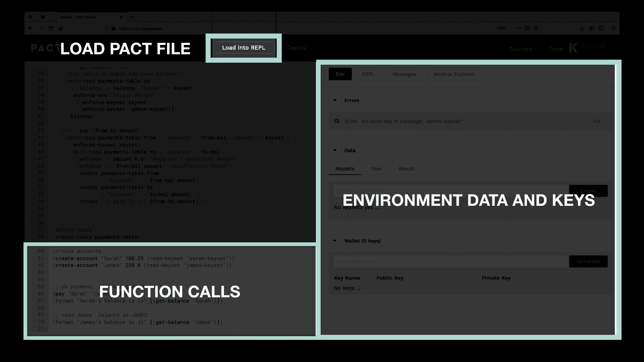The width and height of the screenshot is (644, 362).
Task: Reload the pact.kadena.io page
Action: [x=51, y=28]
